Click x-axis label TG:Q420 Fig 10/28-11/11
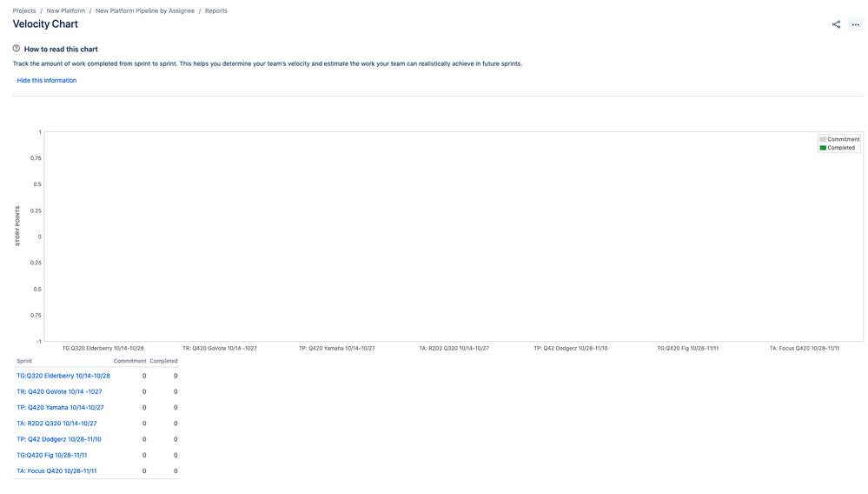The image size is (868, 494). pos(688,349)
